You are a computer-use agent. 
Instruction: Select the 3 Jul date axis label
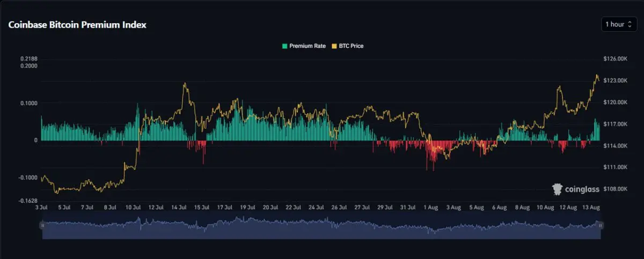(41, 207)
